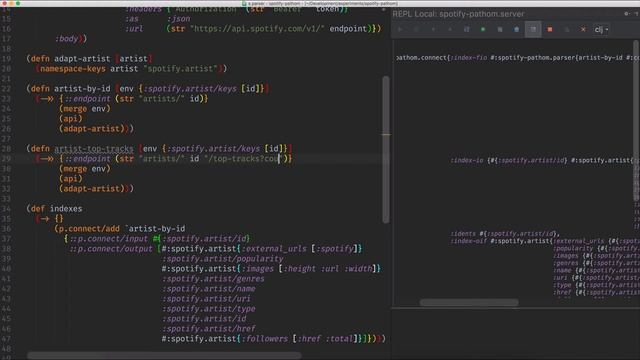This screenshot has height=360, width=640.
Task: Stop the REPL with the red square icon
Action: tap(550, 29)
